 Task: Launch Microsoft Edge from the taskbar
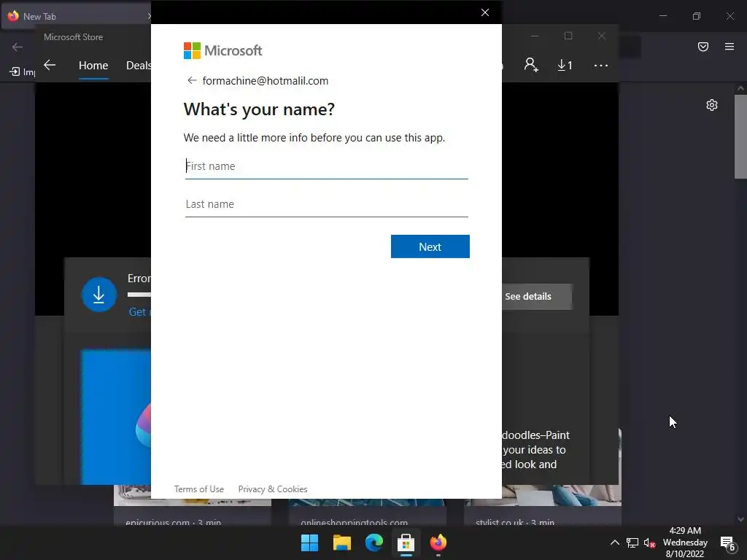374,542
